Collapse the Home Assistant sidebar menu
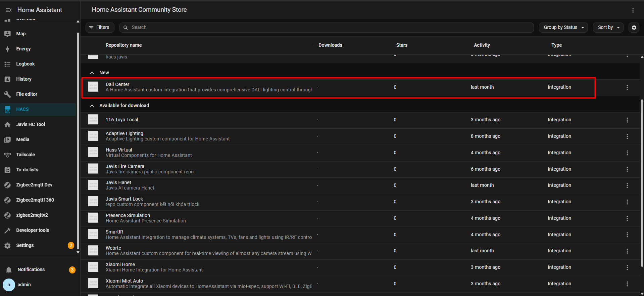Viewport: 644px width, 296px height. [x=9, y=10]
